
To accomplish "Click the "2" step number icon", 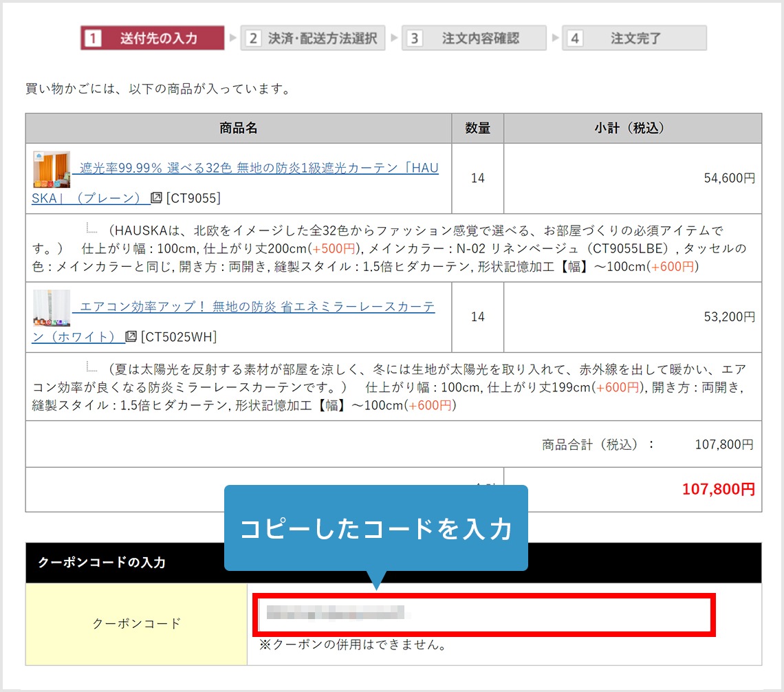I will (x=253, y=38).
